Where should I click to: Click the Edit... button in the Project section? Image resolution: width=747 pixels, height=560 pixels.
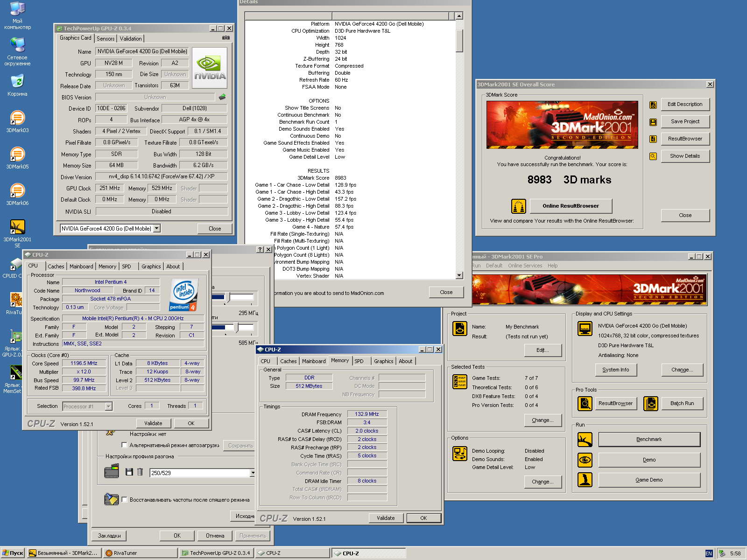pyautogui.click(x=543, y=350)
